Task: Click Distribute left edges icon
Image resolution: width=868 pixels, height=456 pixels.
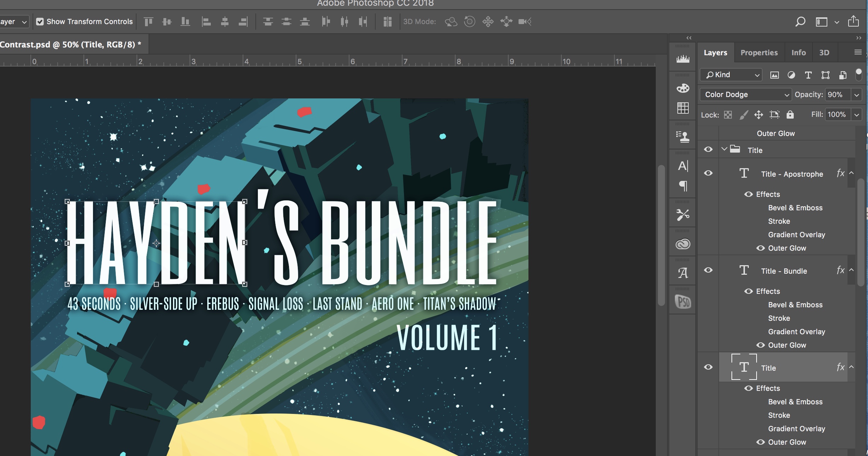Action: pyautogui.click(x=326, y=22)
